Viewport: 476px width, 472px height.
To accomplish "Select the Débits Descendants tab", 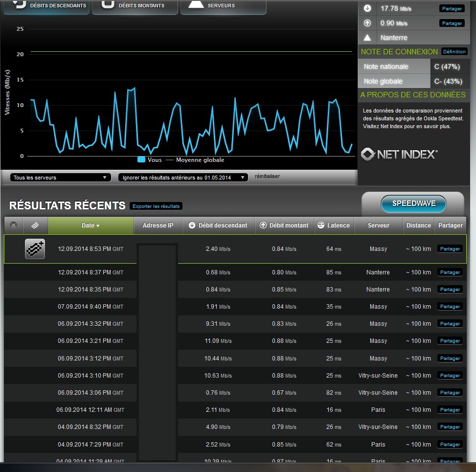I will click(46, 6).
